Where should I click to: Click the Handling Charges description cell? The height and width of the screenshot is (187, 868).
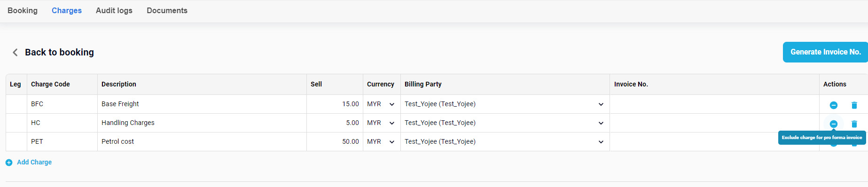[202, 123]
